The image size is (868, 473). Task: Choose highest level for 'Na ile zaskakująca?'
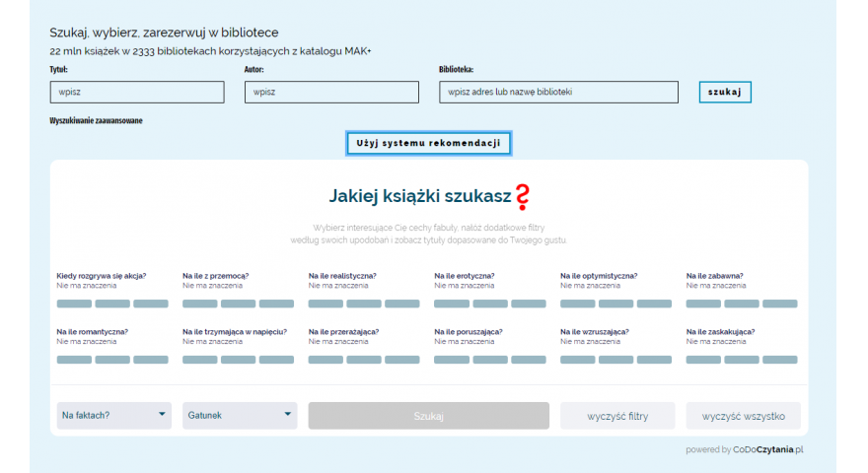[x=780, y=360]
